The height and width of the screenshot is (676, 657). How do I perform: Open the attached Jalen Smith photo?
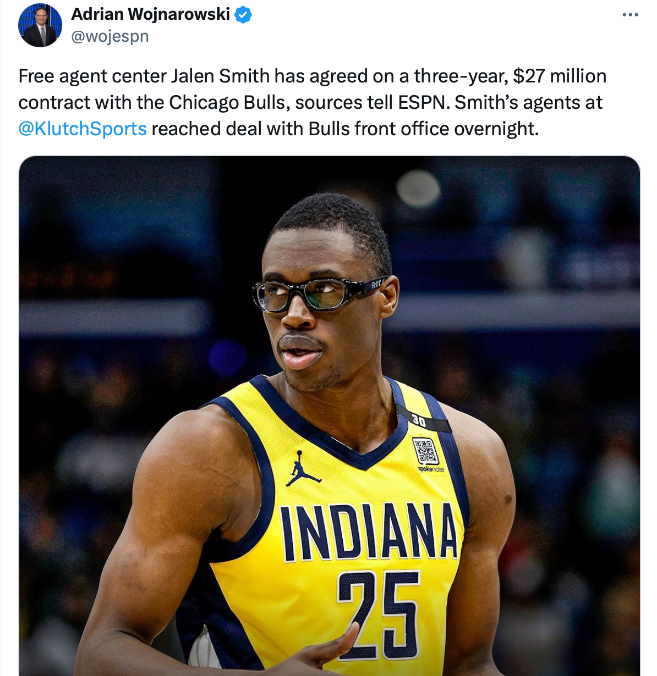click(329, 416)
